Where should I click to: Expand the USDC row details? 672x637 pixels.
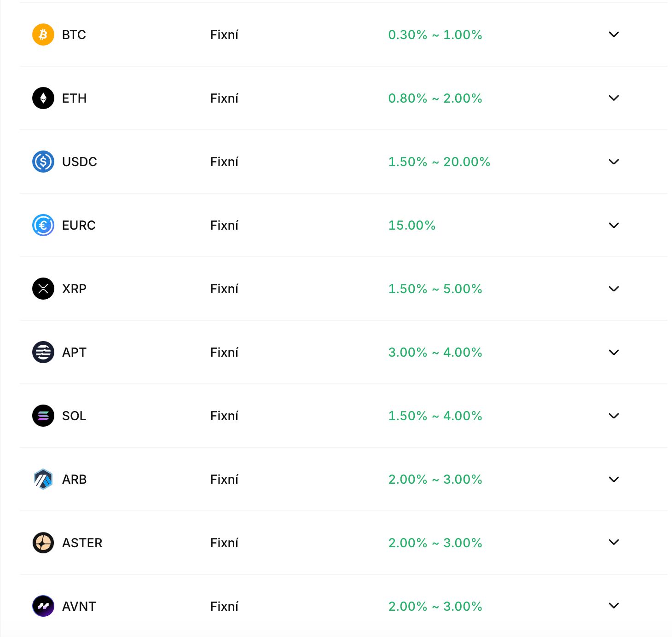(613, 162)
